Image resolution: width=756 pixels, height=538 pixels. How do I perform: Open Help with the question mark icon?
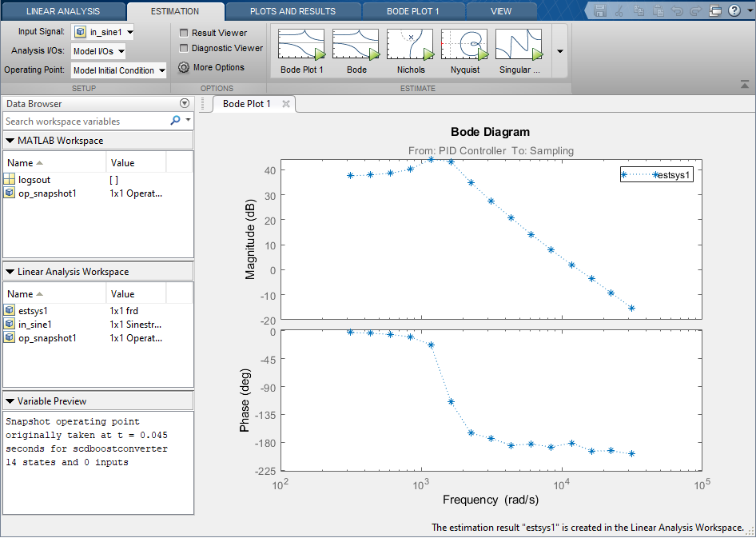[734, 10]
